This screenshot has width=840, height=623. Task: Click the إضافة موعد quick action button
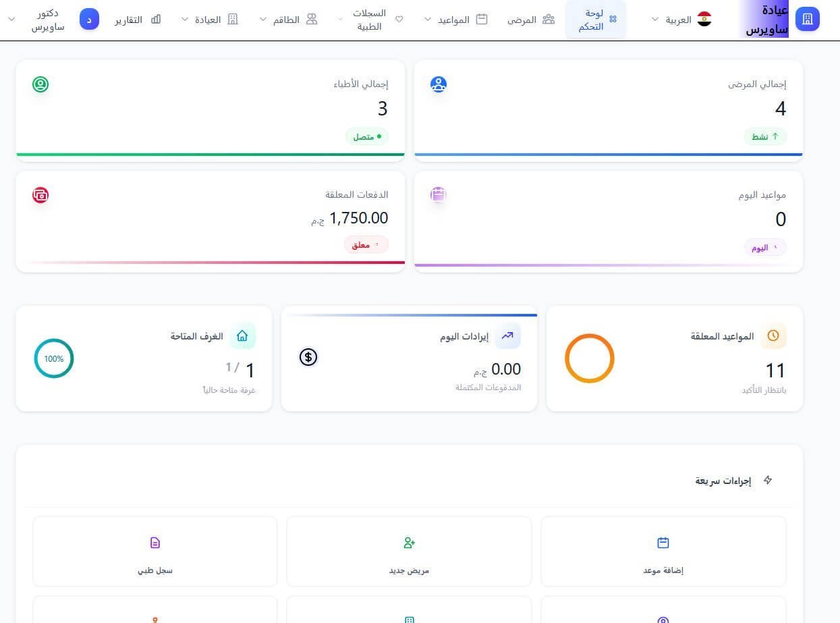click(663, 551)
